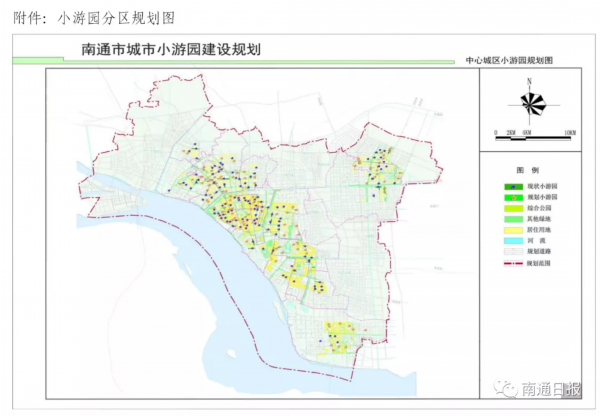The height and width of the screenshot is (416, 600).
Task: Click the 其他绿地 light green swatch
Action: (511, 219)
